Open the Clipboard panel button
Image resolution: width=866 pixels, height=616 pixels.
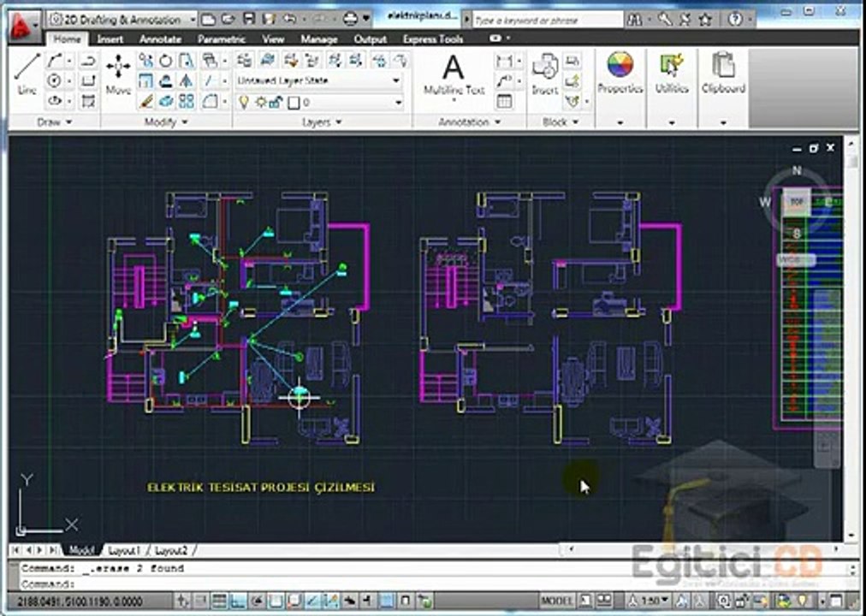coord(723,88)
